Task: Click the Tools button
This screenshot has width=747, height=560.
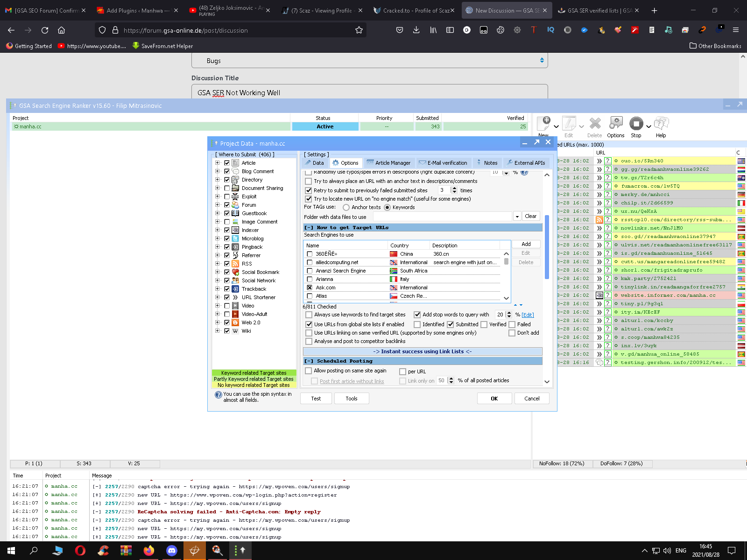Action: point(352,399)
